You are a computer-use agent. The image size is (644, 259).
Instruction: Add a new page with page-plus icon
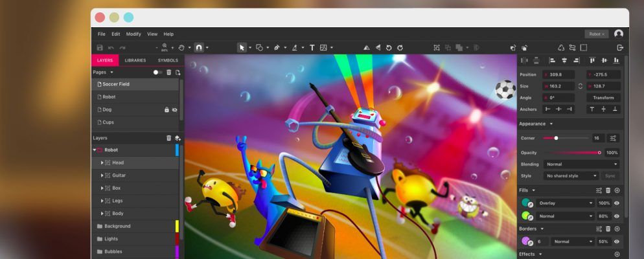(x=178, y=73)
